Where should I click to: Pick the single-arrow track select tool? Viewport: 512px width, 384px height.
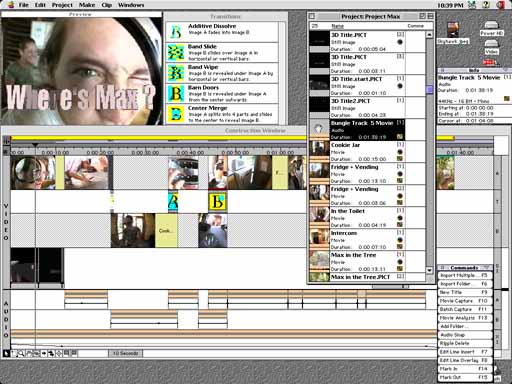pos(44,353)
